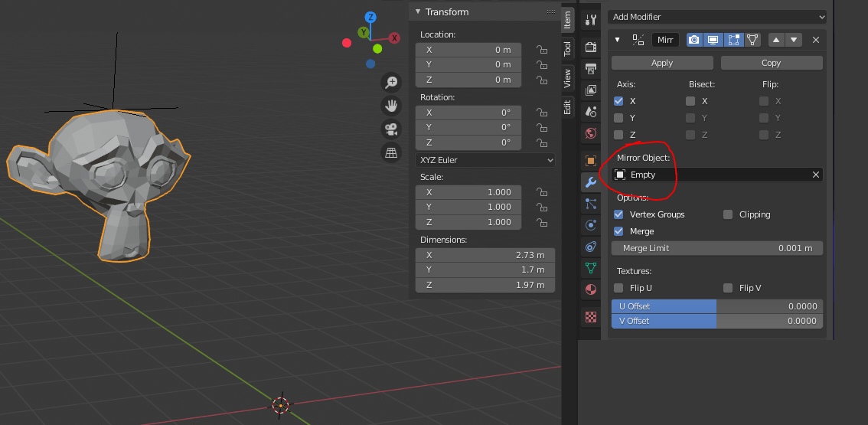The width and height of the screenshot is (868, 425).
Task: Toggle Mirror modifier render visibility
Action: tap(694, 40)
